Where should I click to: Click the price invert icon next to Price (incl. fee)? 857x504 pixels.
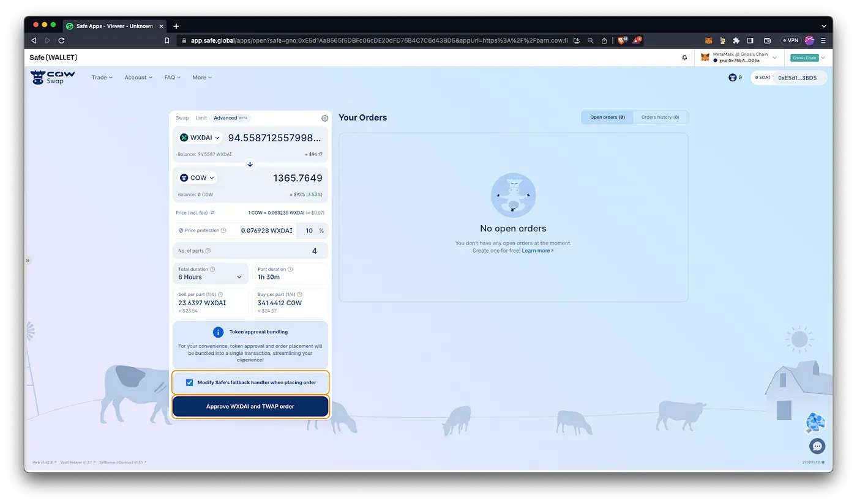click(x=212, y=212)
